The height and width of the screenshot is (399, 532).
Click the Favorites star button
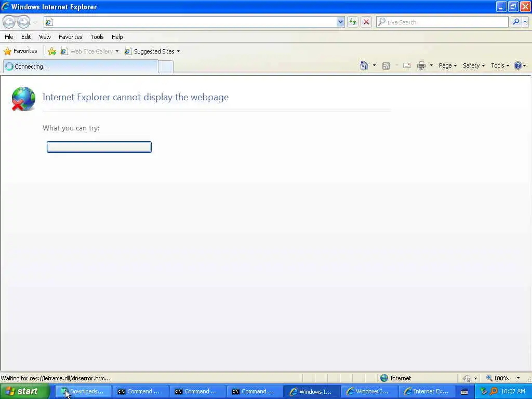coord(20,51)
